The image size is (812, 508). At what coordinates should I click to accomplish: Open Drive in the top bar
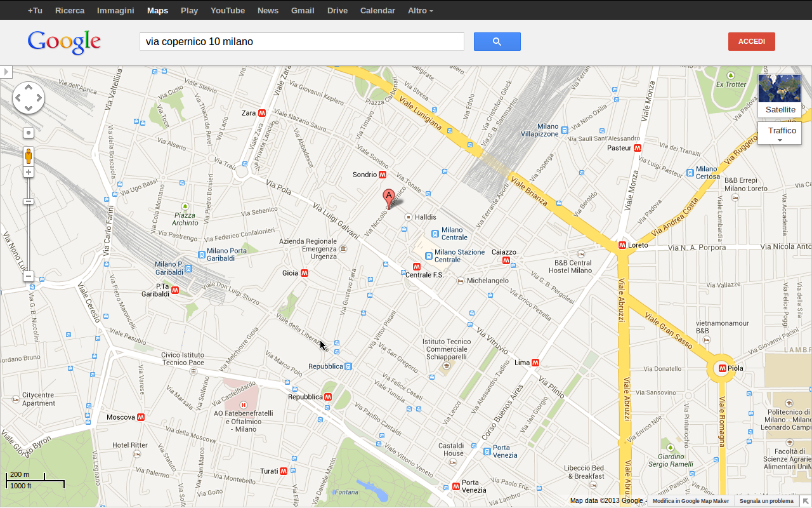(337, 10)
